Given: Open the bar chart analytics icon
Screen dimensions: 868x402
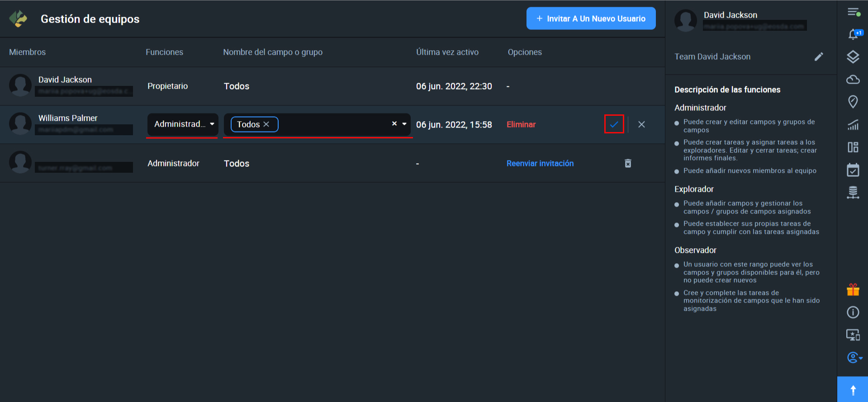Looking at the screenshot, I should (853, 125).
